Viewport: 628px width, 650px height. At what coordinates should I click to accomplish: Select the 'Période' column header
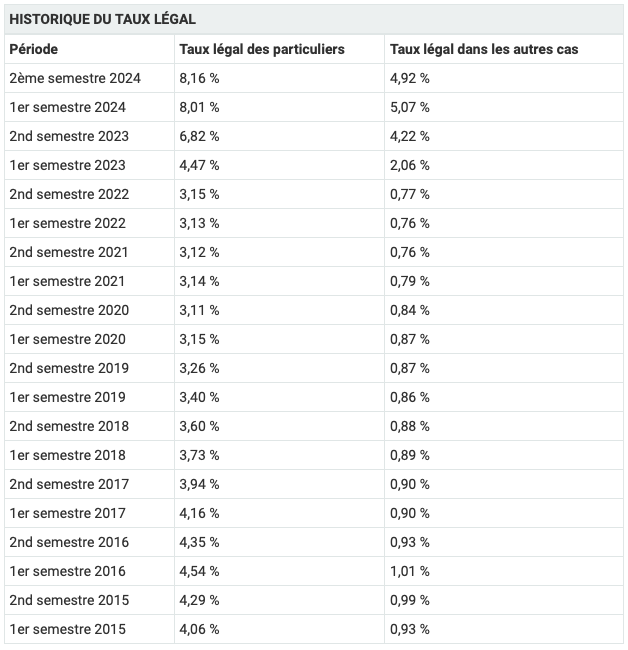click(x=34, y=49)
